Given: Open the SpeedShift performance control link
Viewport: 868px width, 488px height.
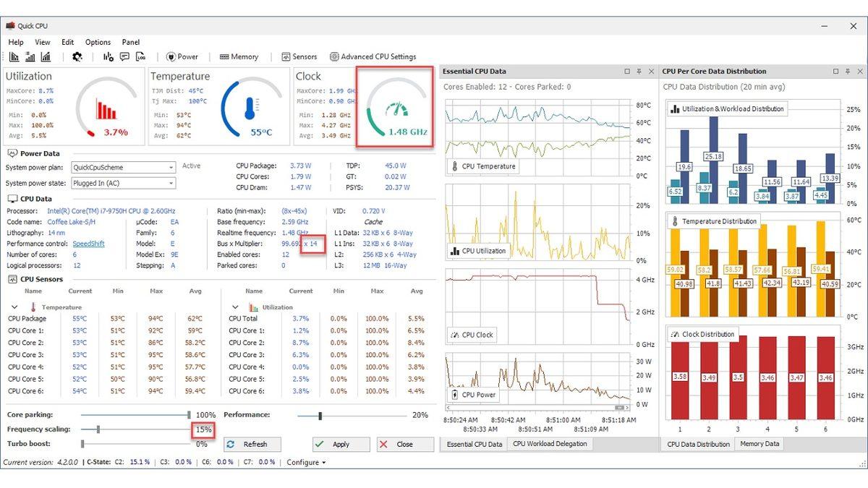Looking at the screenshot, I should (x=90, y=244).
